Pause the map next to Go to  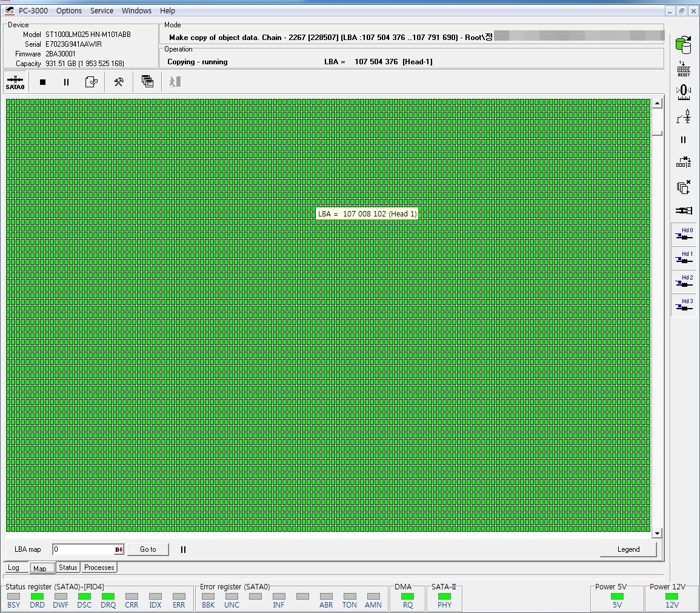pyautogui.click(x=183, y=549)
